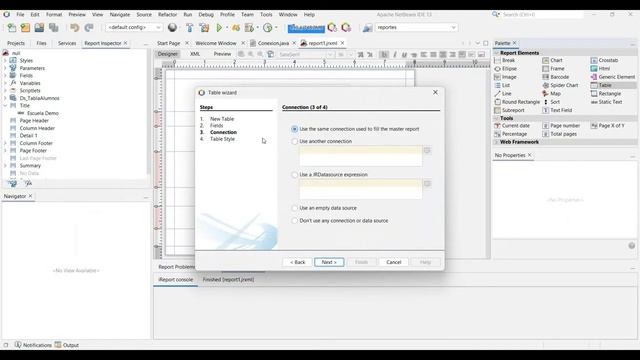Select the Rectangle element in Palette
This screenshot has height=360, width=640.
[x=606, y=93]
